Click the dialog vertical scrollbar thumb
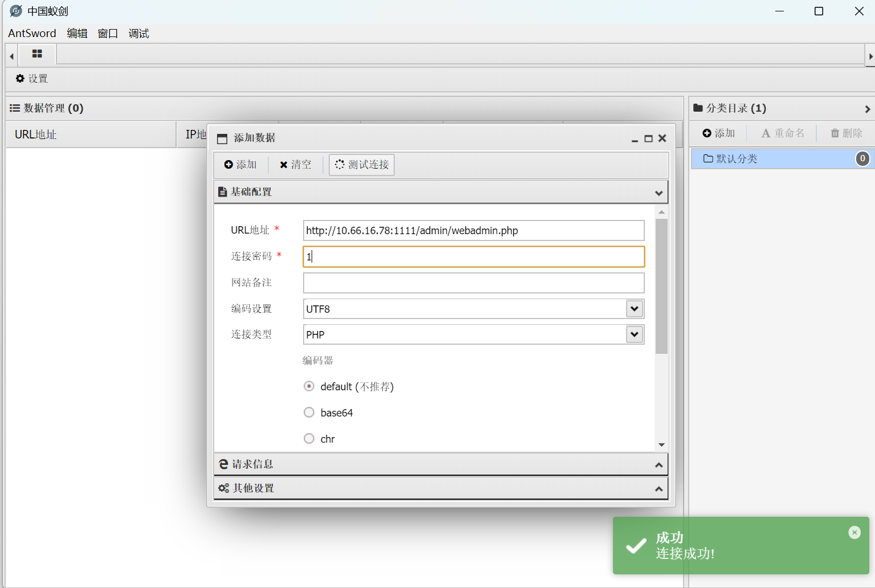This screenshot has width=875, height=588. tap(661, 286)
